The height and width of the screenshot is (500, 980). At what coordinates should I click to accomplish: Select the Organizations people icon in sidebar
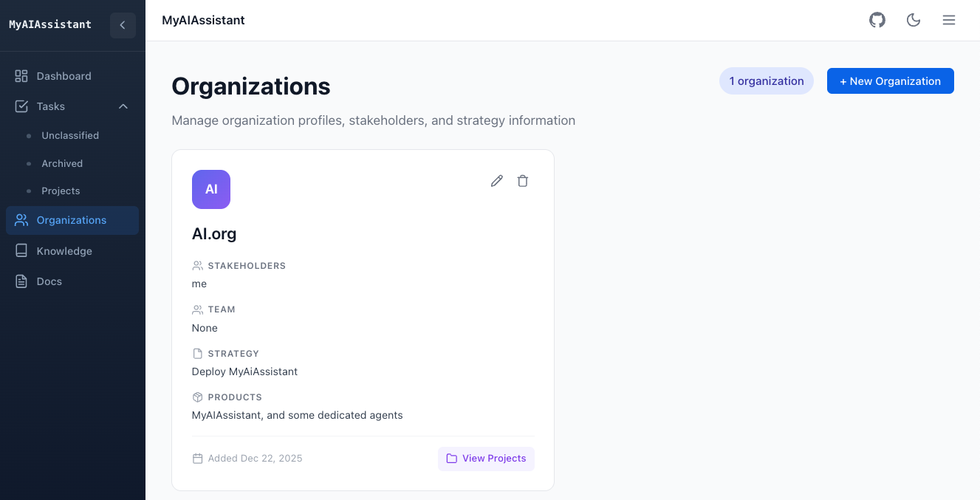[x=21, y=220]
